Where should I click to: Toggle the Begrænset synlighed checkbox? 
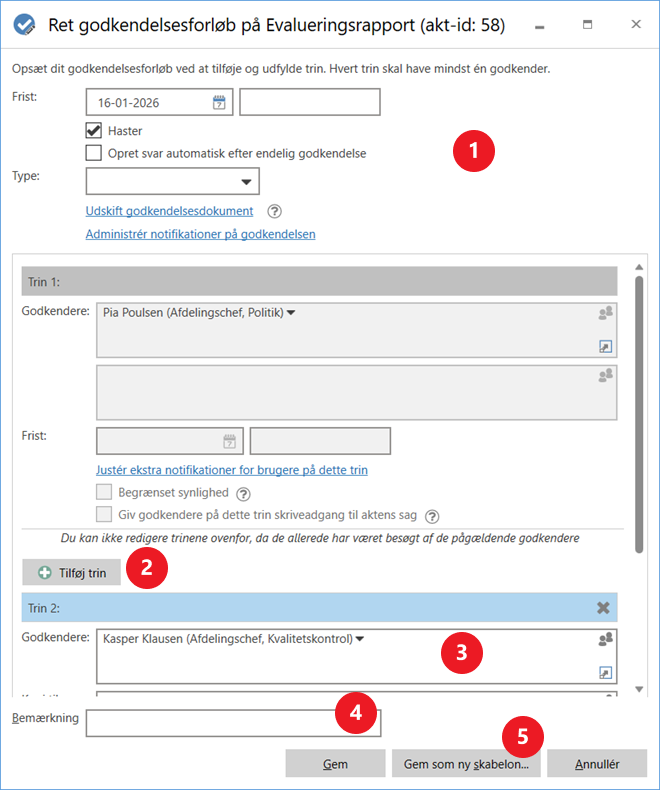tap(104, 493)
